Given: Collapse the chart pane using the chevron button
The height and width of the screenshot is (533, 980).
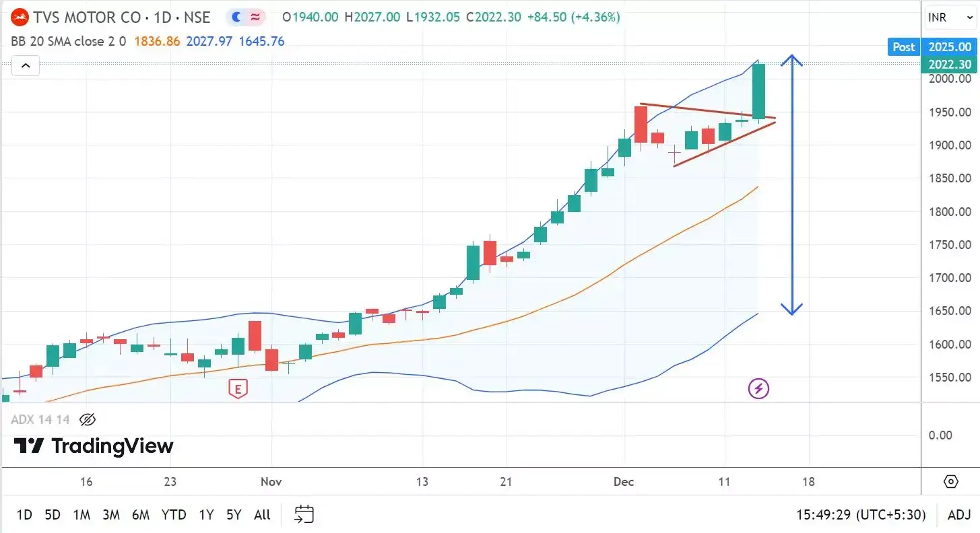Looking at the screenshot, I should tap(25, 65).
